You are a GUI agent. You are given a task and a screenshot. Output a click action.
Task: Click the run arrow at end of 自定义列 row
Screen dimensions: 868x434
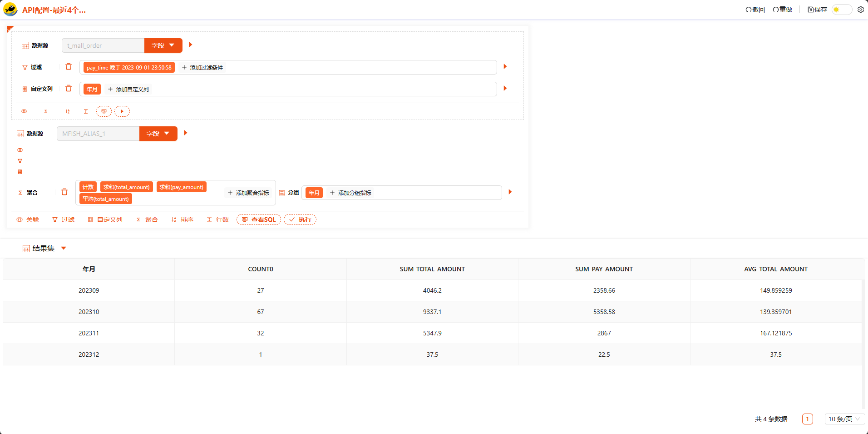[505, 88]
